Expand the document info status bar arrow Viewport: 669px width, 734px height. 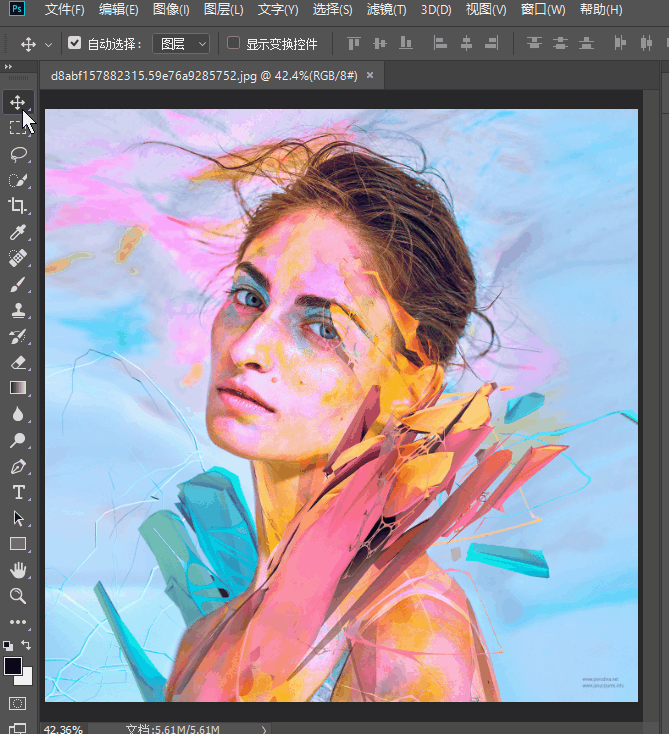pyautogui.click(x=264, y=729)
